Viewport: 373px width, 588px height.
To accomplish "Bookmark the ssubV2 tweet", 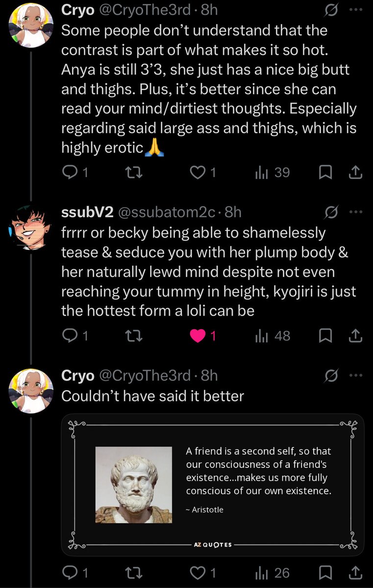I will coord(326,336).
